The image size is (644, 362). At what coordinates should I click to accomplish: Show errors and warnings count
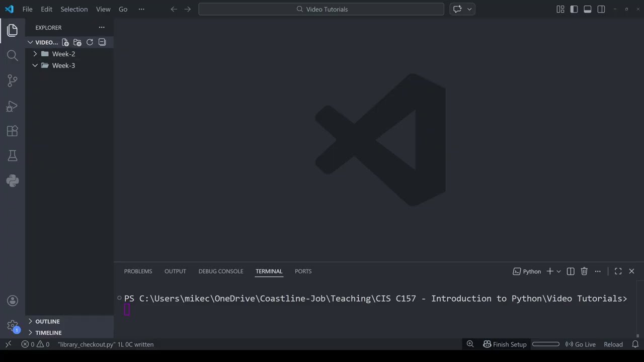[35, 344]
